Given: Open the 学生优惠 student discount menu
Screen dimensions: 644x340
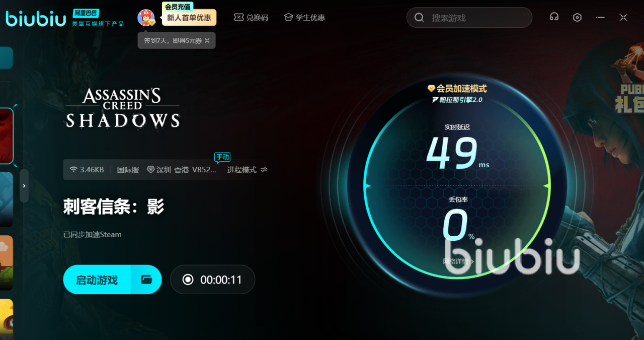Looking at the screenshot, I should (304, 18).
